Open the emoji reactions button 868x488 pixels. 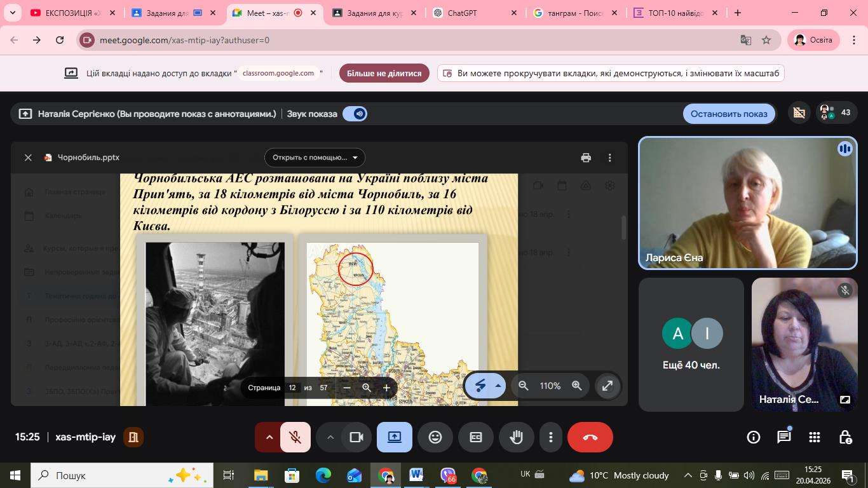[x=435, y=437]
